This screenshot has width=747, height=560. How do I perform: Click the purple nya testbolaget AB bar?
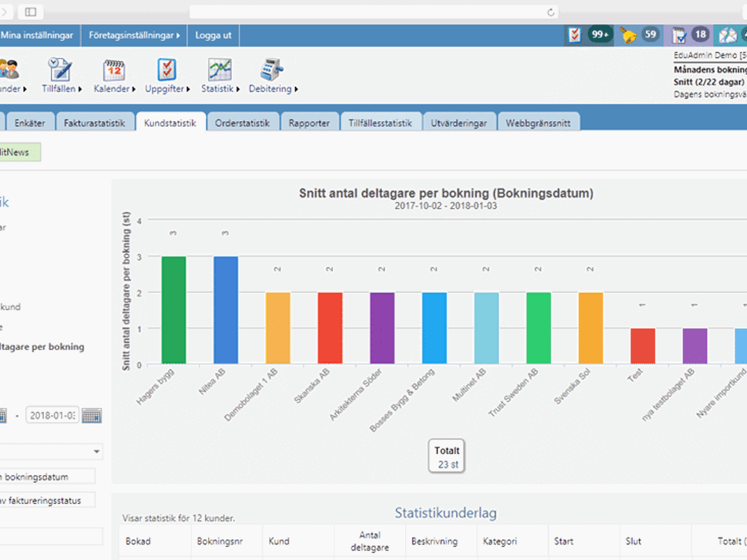[695, 346]
